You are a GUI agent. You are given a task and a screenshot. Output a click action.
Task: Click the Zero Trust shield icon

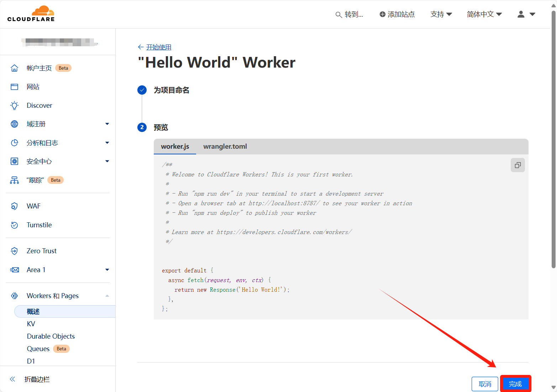coord(14,251)
